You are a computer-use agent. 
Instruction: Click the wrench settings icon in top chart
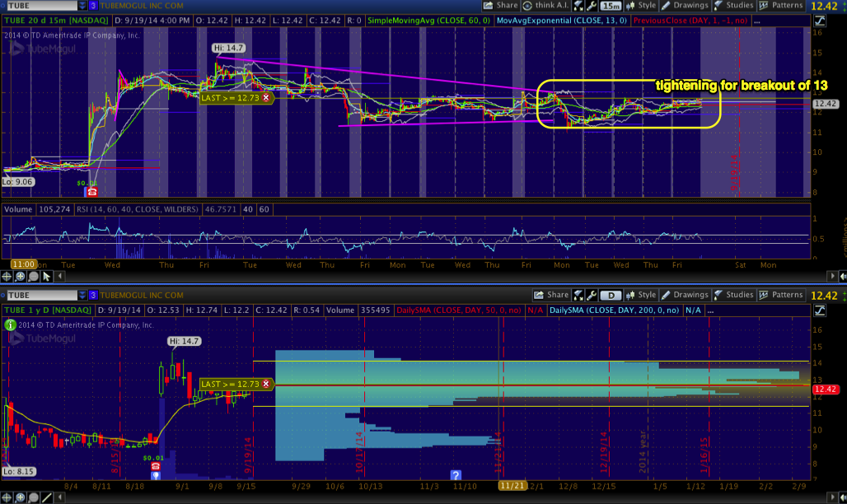[592, 5]
